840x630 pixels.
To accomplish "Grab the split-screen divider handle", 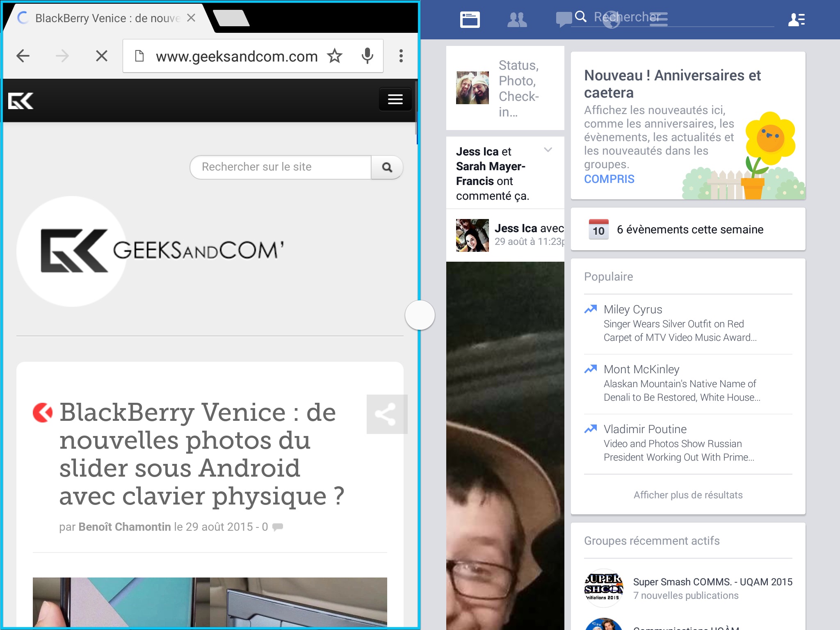I will pos(420,315).
